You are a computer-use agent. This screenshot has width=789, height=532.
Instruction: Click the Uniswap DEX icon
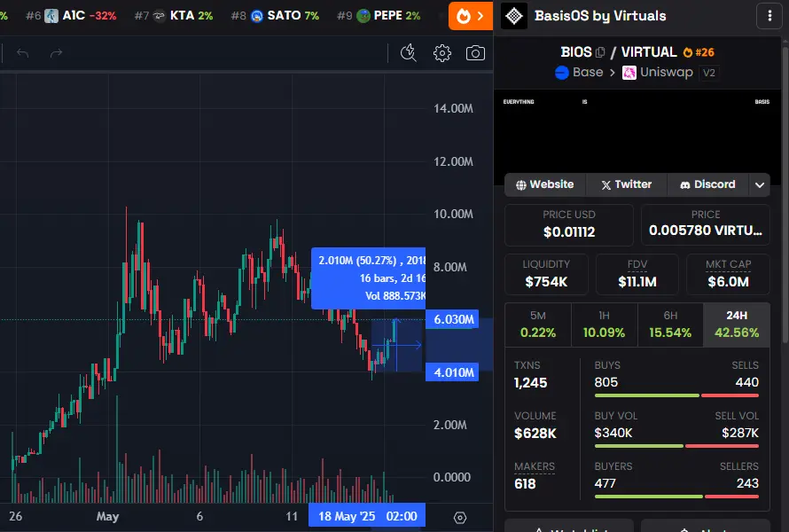click(x=629, y=73)
